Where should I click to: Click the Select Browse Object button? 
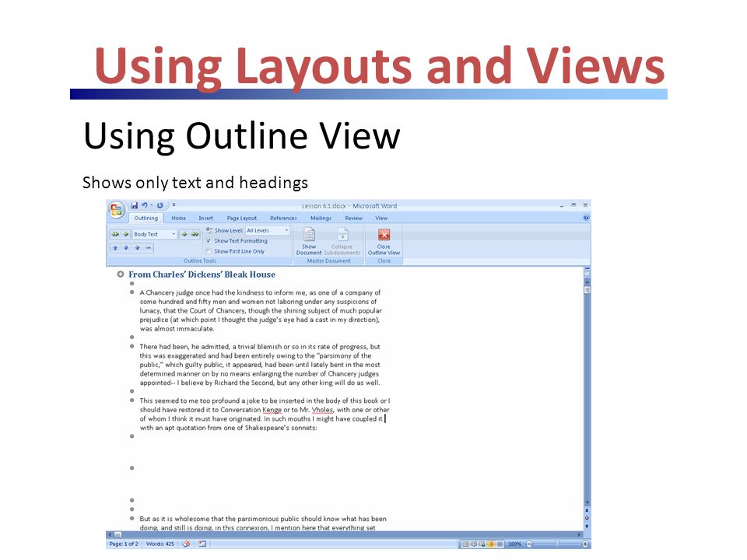coord(587,518)
